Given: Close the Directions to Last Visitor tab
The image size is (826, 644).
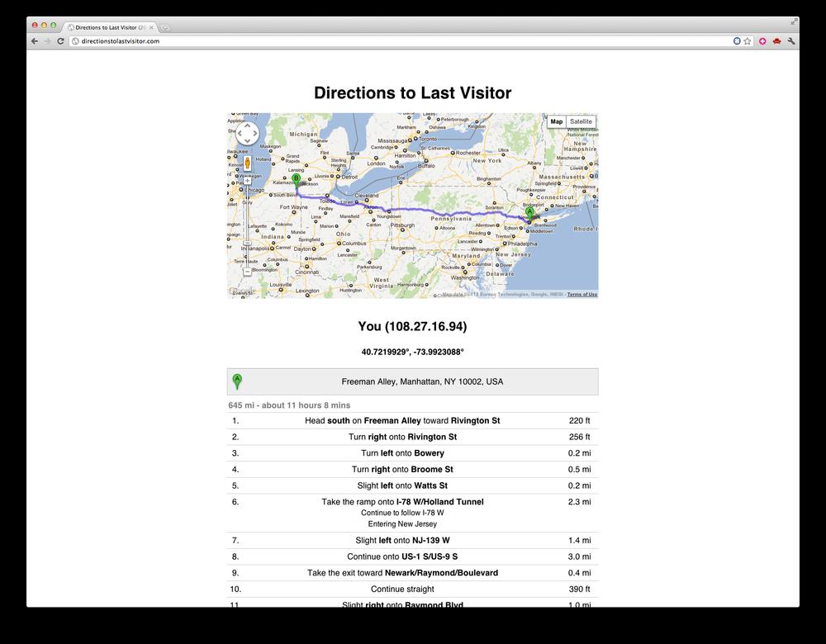Looking at the screenshot, I should (x=151, y=27).
